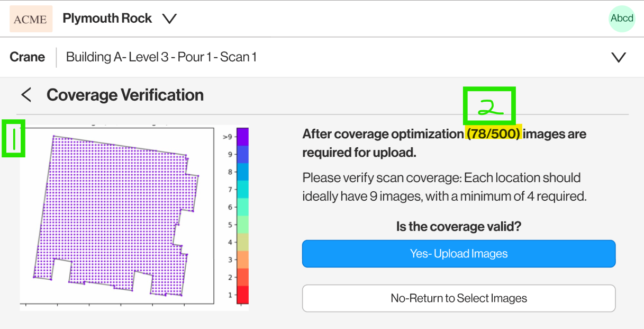Expand the Plymouth Rock project dropdown
Viewport: 644px width, 329px height.
click(169, 19)
